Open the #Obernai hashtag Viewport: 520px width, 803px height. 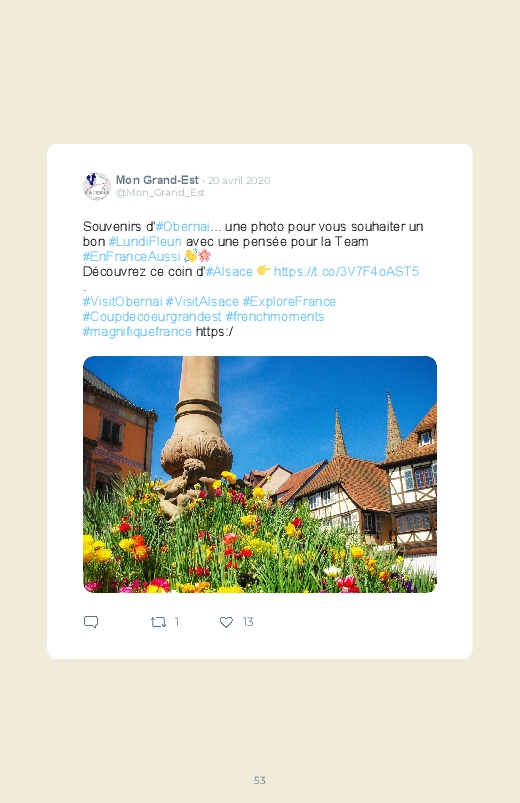182,226
